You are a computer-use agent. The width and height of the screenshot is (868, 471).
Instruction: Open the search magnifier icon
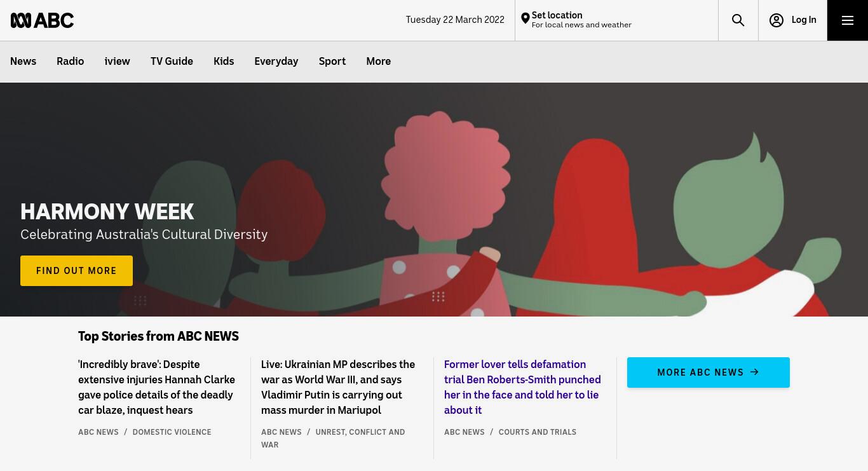coord(738,20)
